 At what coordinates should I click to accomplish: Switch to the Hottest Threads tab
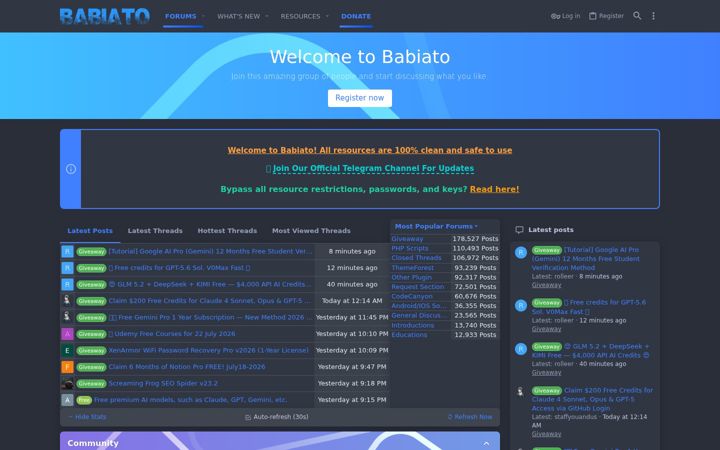227,231
